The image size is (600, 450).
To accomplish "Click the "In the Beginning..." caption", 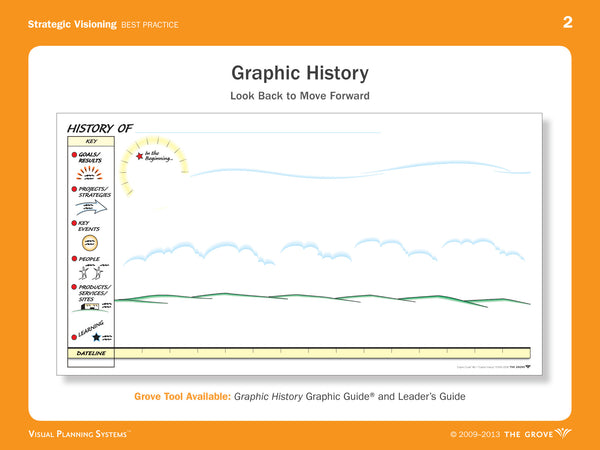I will (x=159, y=156).
